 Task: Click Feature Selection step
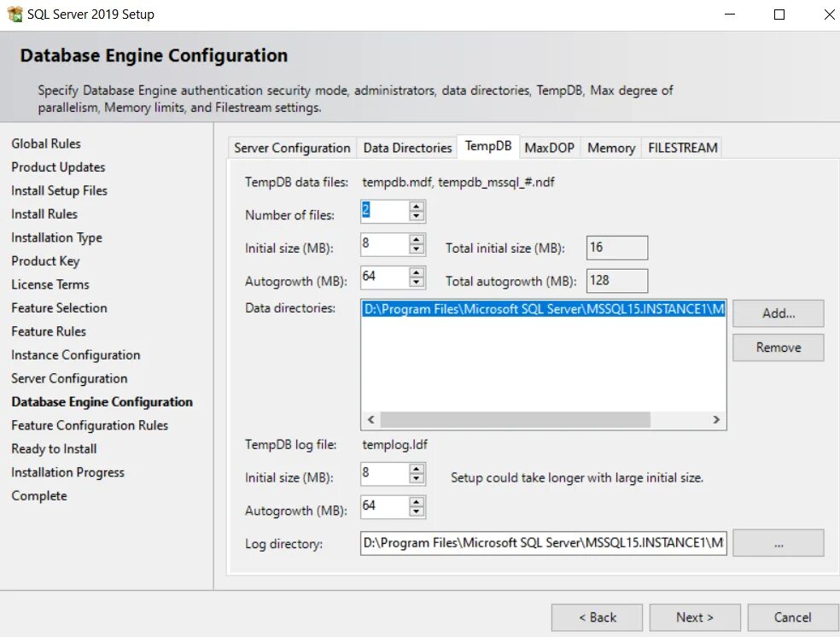pyautogui.click(x=60, y=308)
